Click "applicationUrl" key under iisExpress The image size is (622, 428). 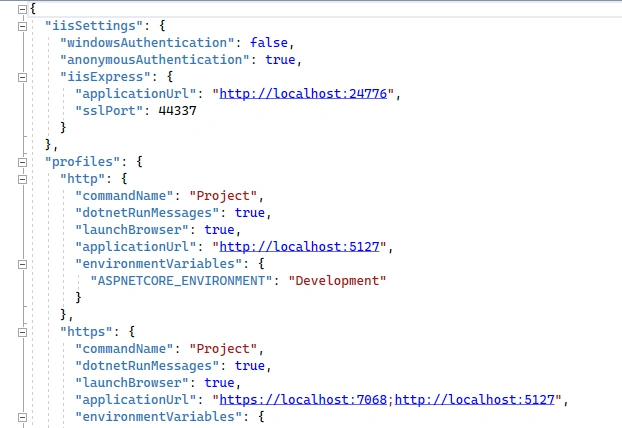tap(136, 94)
